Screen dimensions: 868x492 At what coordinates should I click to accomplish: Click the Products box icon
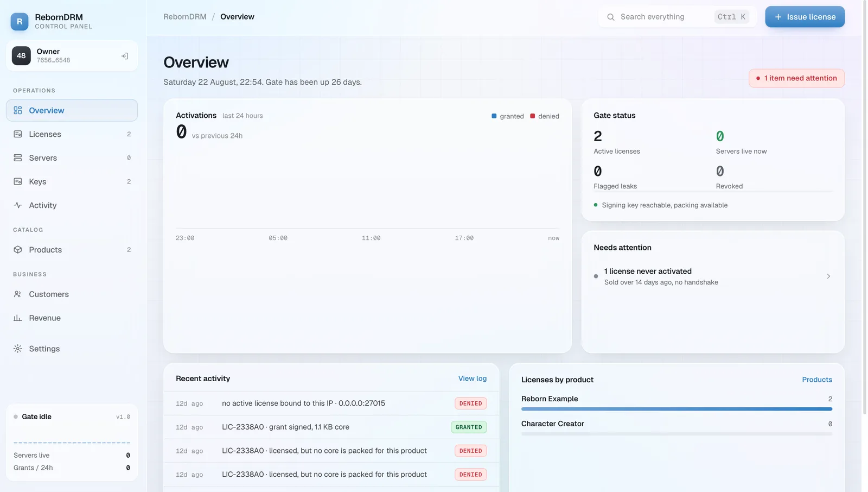18,250
